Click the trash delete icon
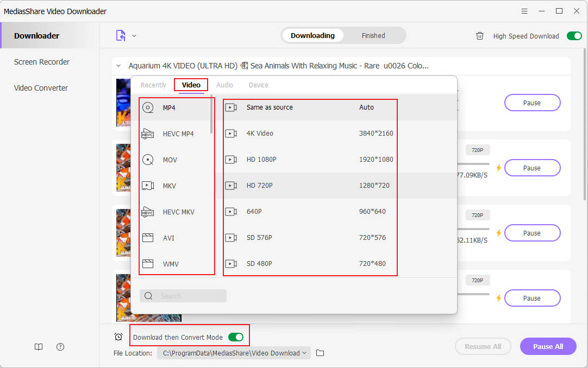 [480, 36]
